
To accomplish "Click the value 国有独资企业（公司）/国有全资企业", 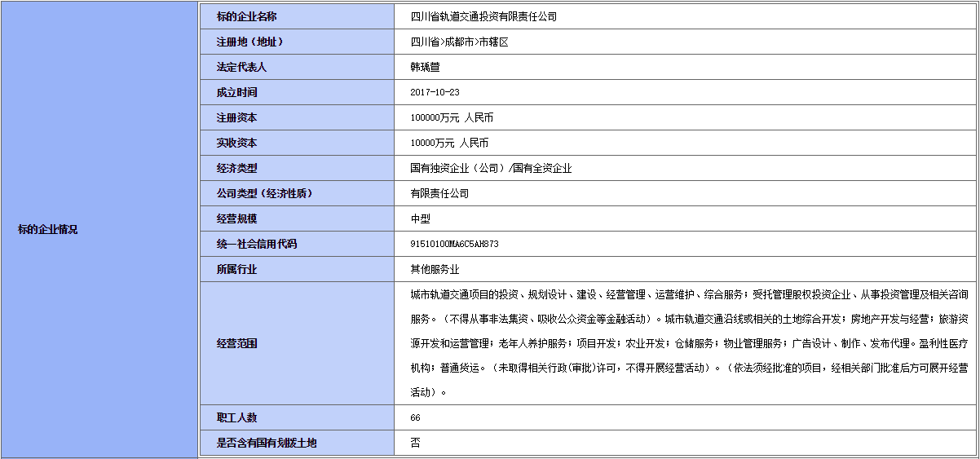I will coord(491,168).
